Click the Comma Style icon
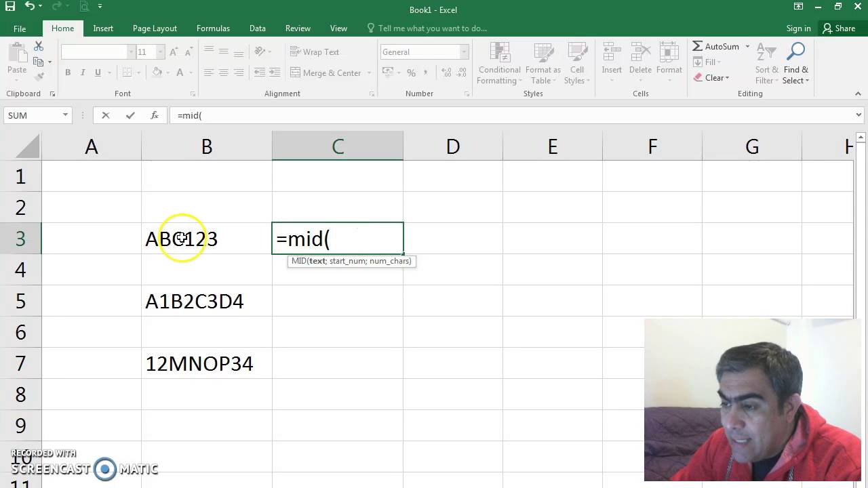Viewport: 868px width, 488px height. pos(426,73)
